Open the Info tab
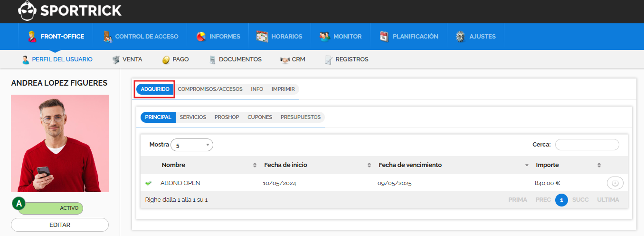This screenshot has width=644, height=236. pyautogui.click(x=257, y=89)
